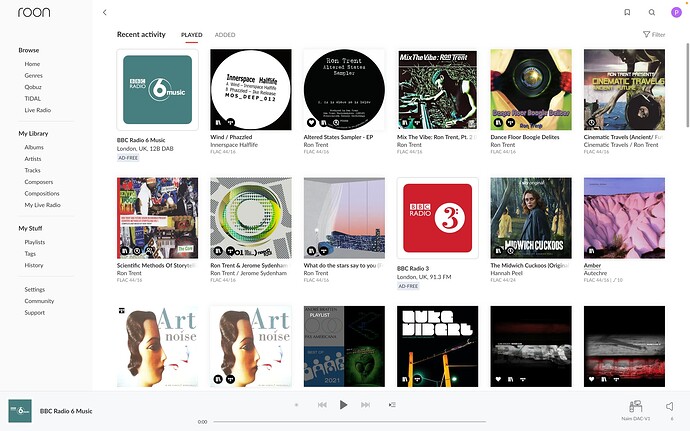The height and width of the screenshot is (431, 690).
Task: Open Compositions in My Library
Action: point(42,193)
